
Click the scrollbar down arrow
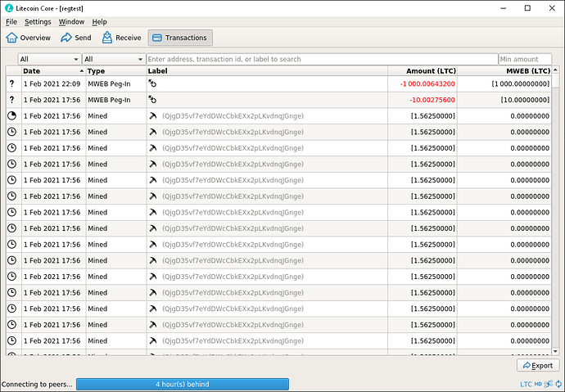coord(555,351)
